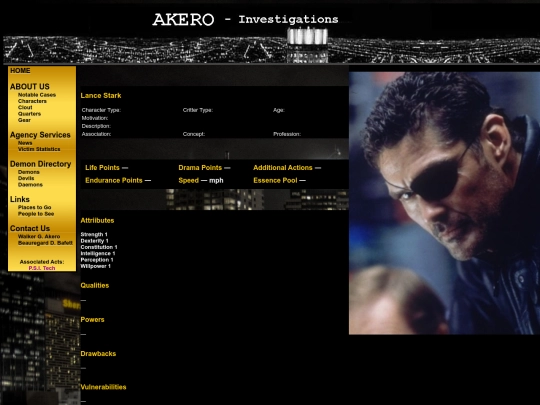540x405 pixels.
Task: Click the Additional Actions label
Action: pos(283,168)
